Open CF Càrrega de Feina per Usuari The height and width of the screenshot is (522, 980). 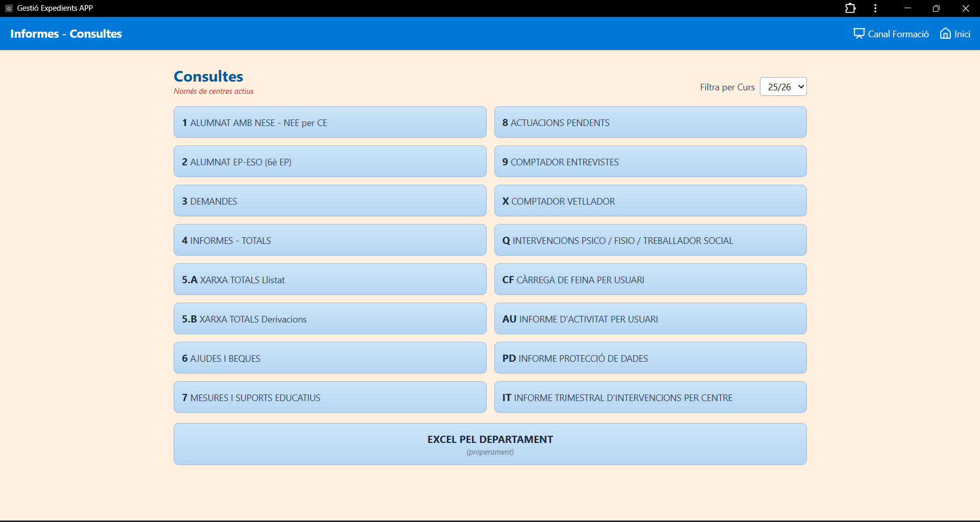[x=650, y=279]
